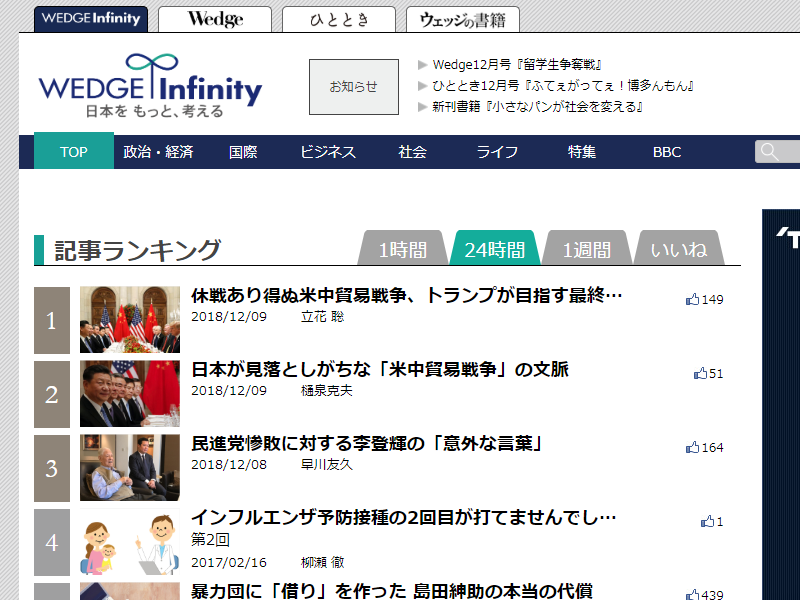Click the like icon for the influenza article
The height and width of the screenshot is (600, 800).
coord(707,521)
